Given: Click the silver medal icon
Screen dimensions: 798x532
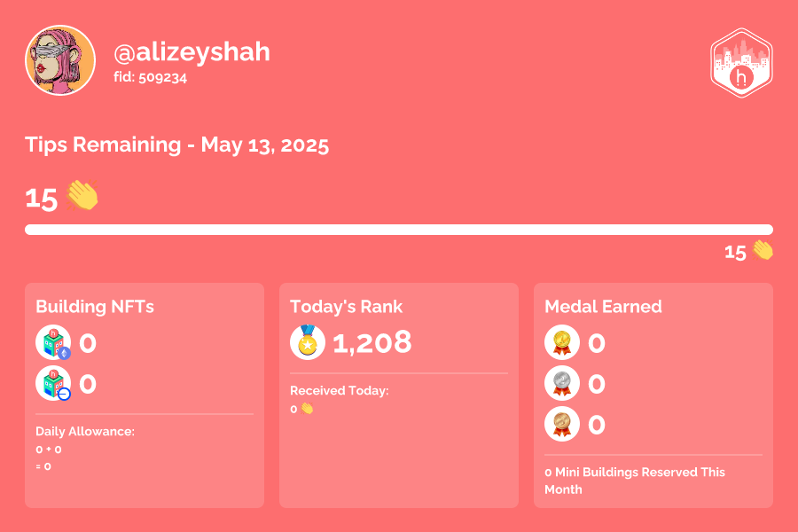Looking at the screenshot, I should [x=562, y=383].
